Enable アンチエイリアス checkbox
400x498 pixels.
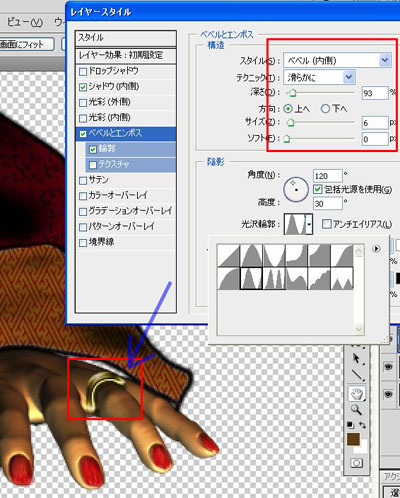click(327, 224)
